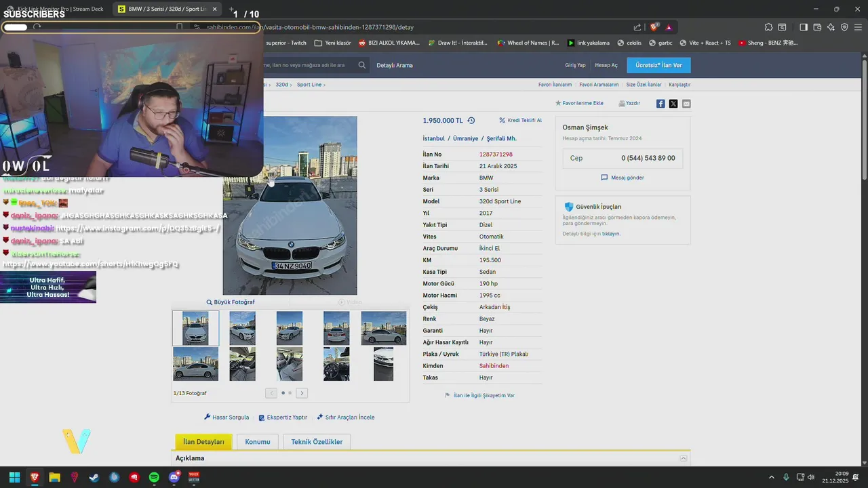Open the Leo AI sparkle icon

831,27
